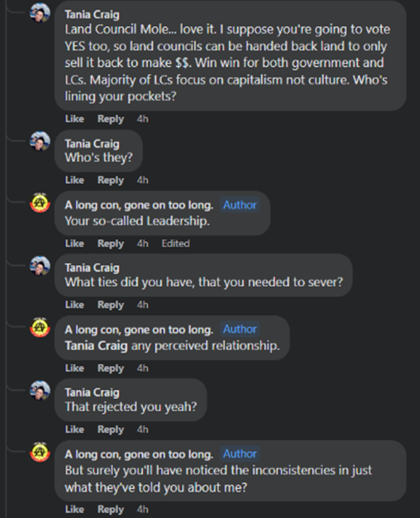View edit history via the "Edited" link
Image resolution: width=420 pixels, height=518 pixels.
[176, 243]
